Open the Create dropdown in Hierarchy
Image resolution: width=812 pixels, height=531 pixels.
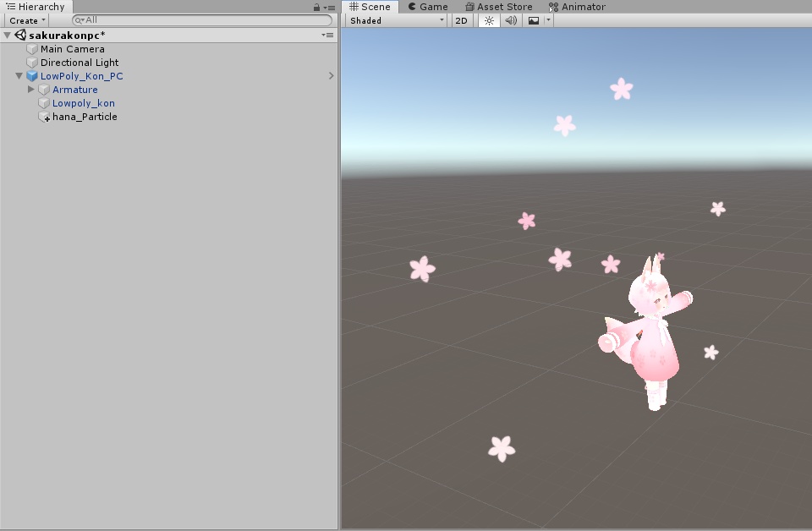point(27,20)
